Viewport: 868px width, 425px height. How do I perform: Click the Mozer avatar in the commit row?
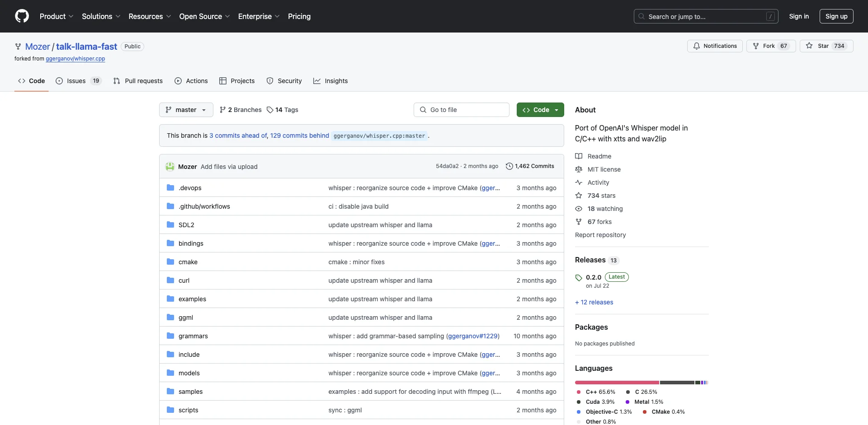pos(170,167)
